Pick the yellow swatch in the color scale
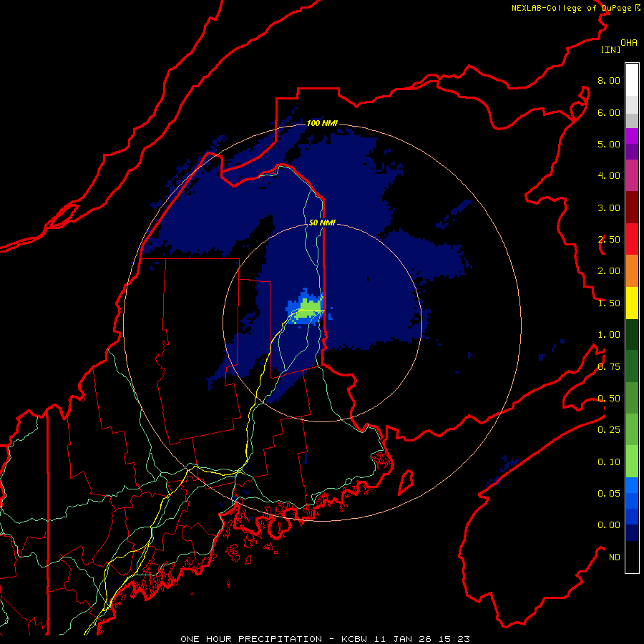 click(632, 303)
